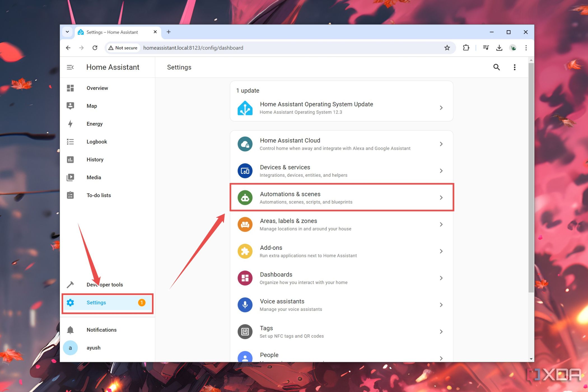Viewport: 588px width, 392px height.
Task: Expand Automations & scenes chevron arrow
Action: point(442,197)
